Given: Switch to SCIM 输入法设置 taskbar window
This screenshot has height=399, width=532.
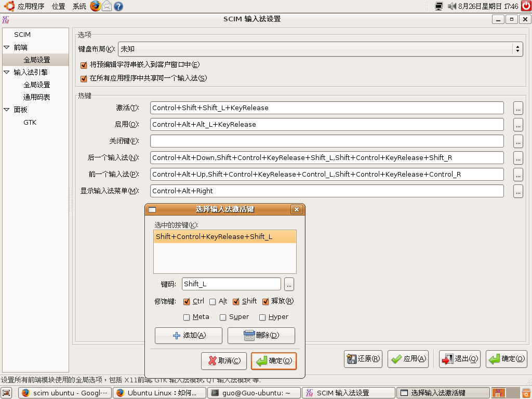Looking at the screenshot, I should [349, 393].
